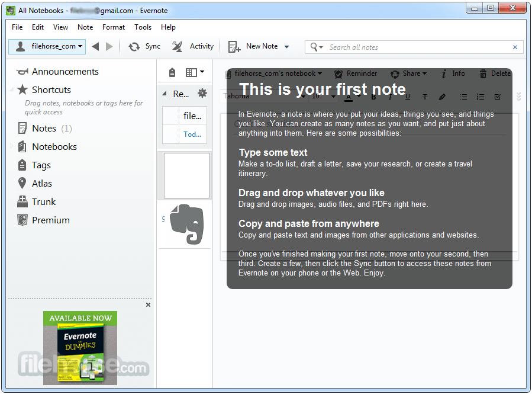The image size is (532, 394).
Task: Pick the font color swatch
Action: coord(349,97)
